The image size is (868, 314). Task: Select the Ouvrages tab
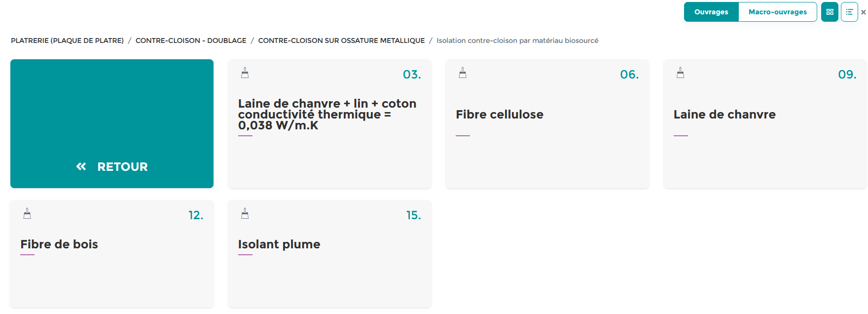pyautogui.click(x=711, y=11)
